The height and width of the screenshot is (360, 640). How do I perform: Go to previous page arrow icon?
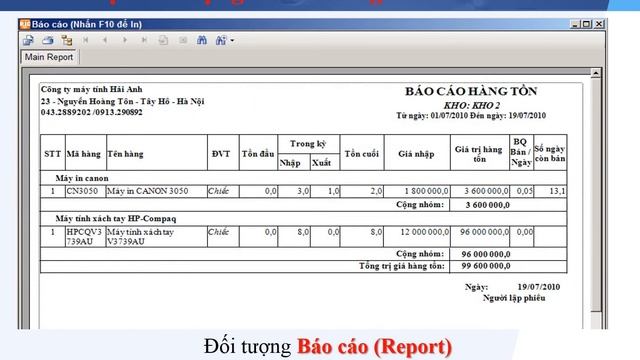tap(105, 40)
